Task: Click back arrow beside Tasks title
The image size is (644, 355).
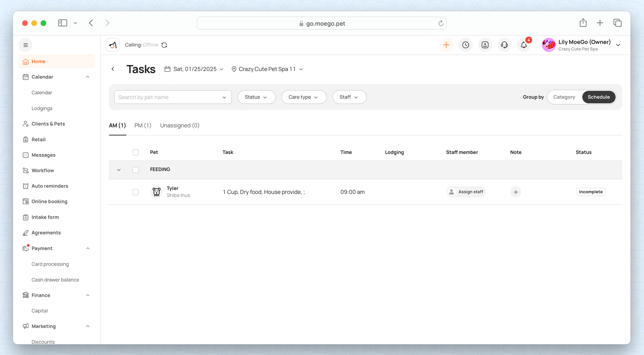Action: (x=113, y=69)
